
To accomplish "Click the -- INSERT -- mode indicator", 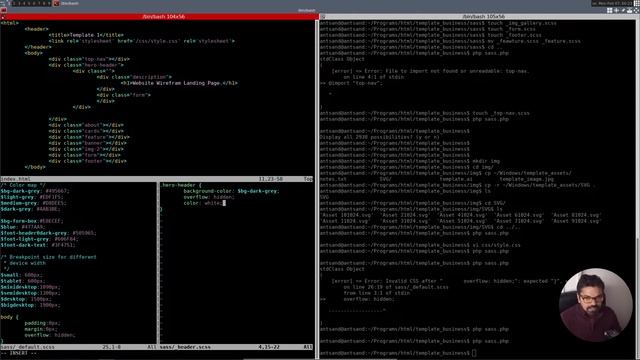I will point(19,353).
